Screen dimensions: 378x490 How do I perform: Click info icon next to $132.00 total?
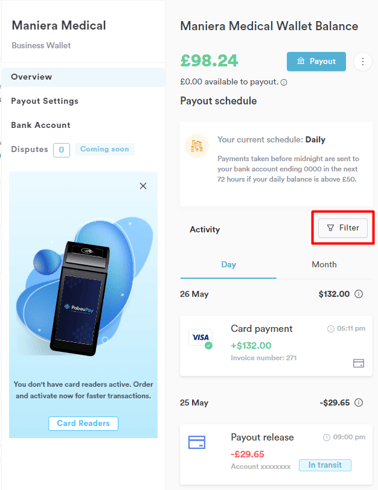click(359, 294)
